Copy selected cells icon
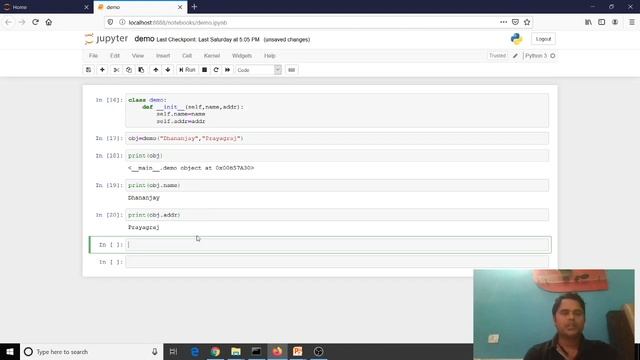This screenshot has width=640, height=360. pos(129,70)
